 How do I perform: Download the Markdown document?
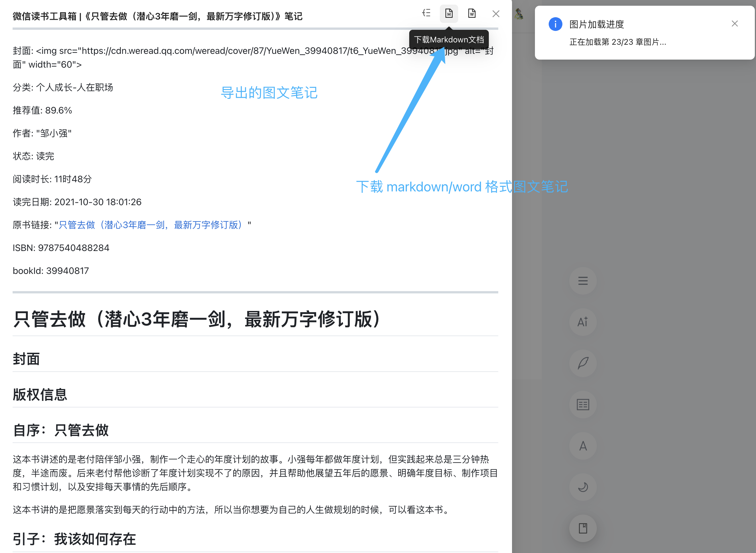pyautogui.click(x=448, y=14)
